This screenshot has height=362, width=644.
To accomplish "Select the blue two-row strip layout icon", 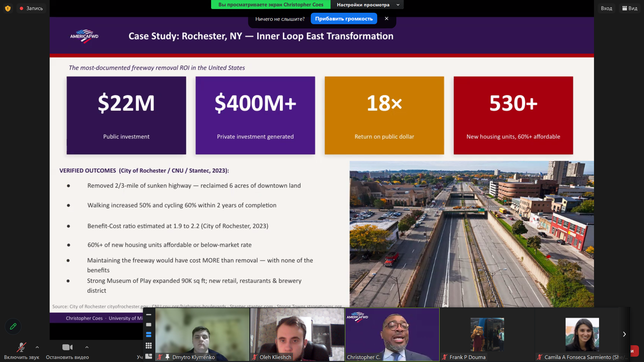I will (x=149, y=335).
